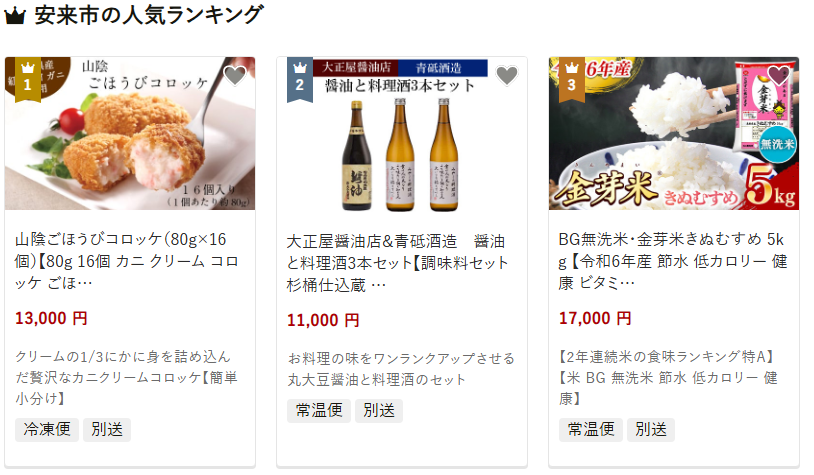Click 常温便 tag on rice card
The width and height of the screenshot is (814, 475).
(x=591, y=429)
